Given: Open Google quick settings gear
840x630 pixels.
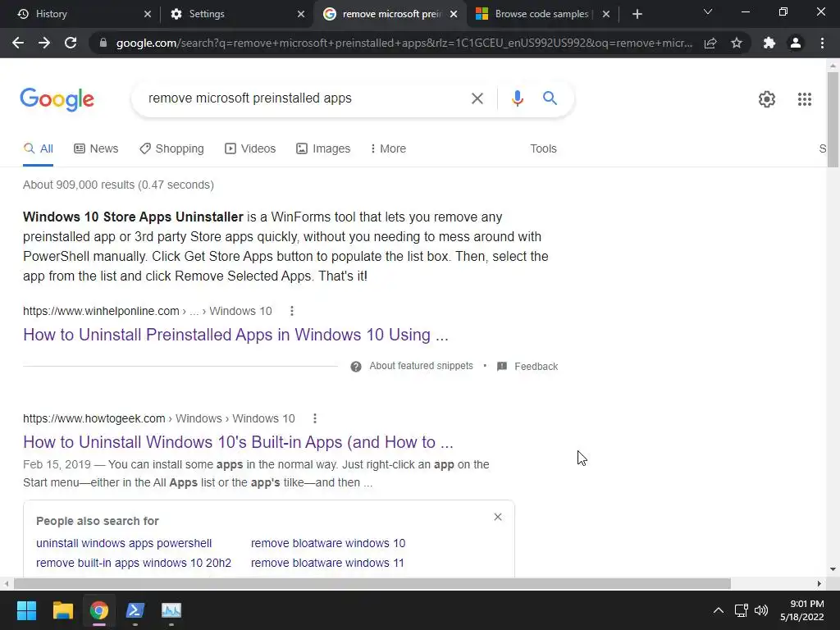Looking at the screenshot, I should click(x=767, y=99).
